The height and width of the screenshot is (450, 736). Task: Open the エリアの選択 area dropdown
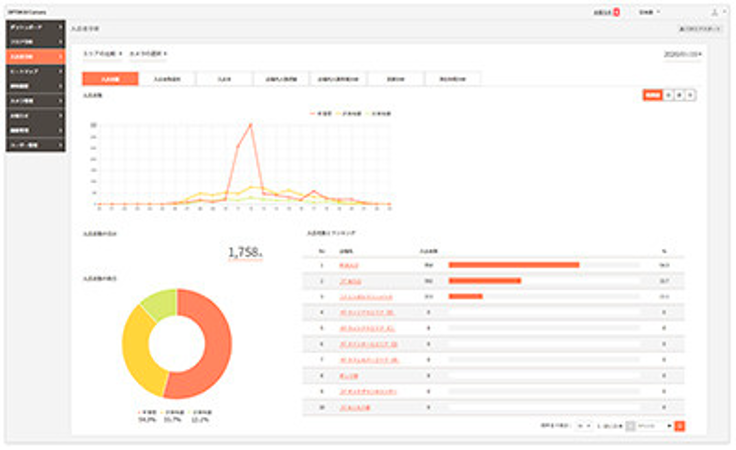pos(102,53)
